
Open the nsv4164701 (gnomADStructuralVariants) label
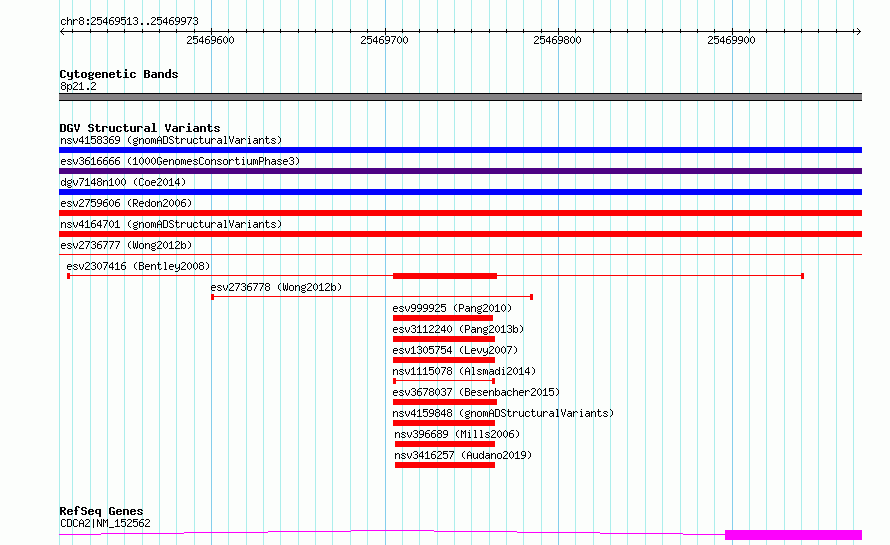(171, 224)
